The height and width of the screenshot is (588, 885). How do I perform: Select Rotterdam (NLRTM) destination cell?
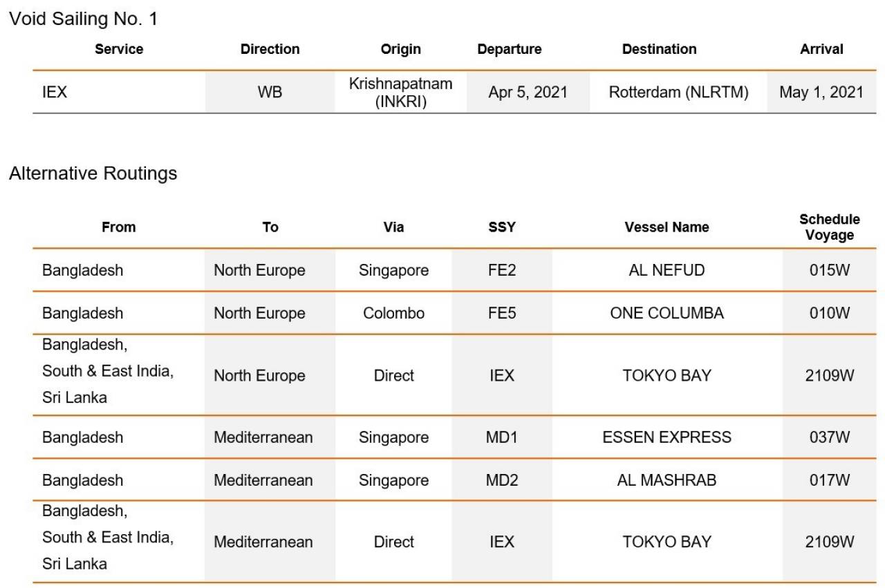[x=678, y=92]
